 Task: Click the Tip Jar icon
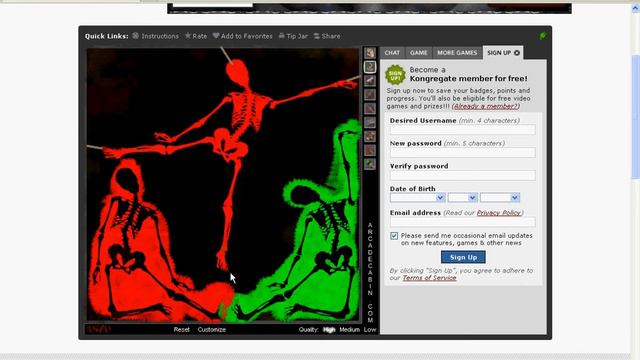point(282,36)
